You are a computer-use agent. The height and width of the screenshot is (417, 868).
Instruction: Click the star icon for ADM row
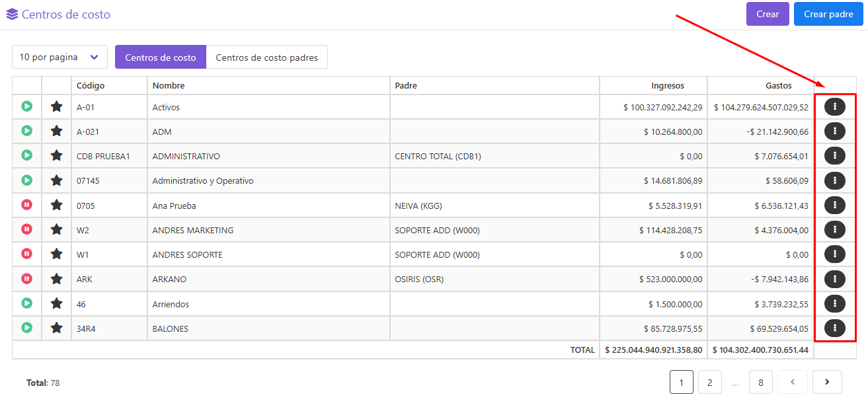click(57, 131)
